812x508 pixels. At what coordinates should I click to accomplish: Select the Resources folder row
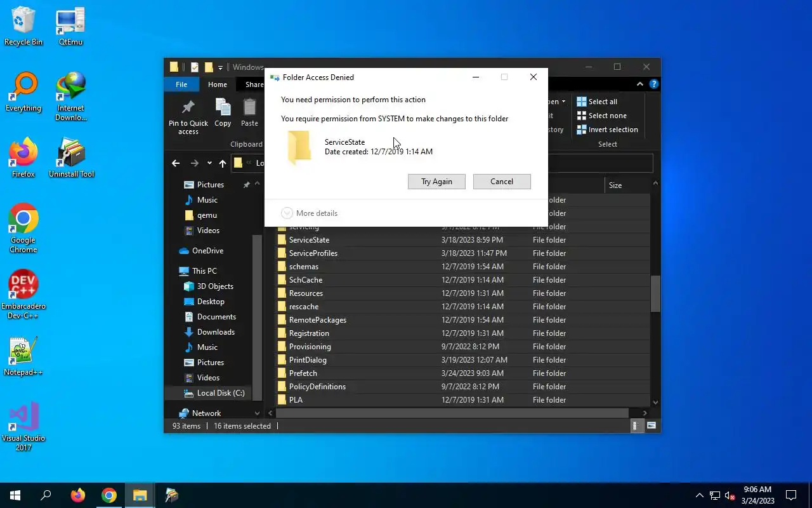463,293
